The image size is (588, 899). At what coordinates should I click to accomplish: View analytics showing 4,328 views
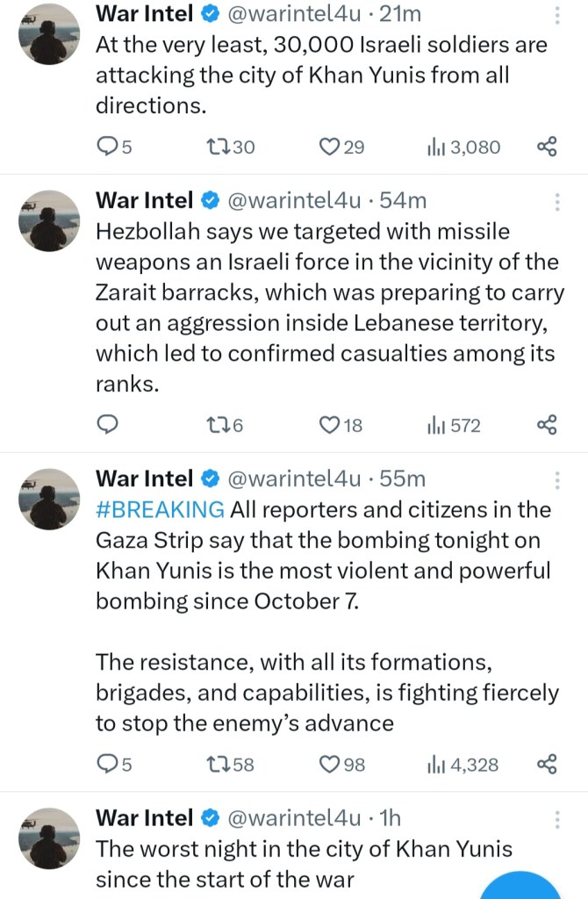463,765
